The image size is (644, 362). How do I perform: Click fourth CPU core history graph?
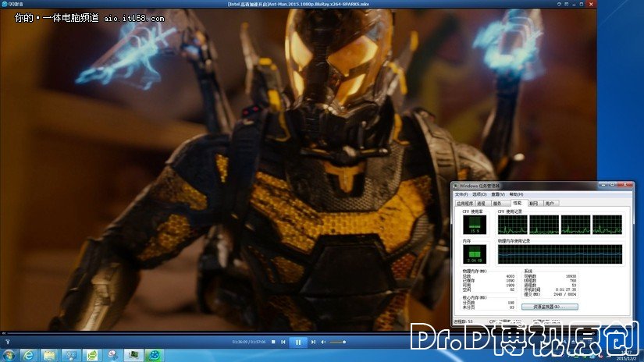click(x=607, y=225)
